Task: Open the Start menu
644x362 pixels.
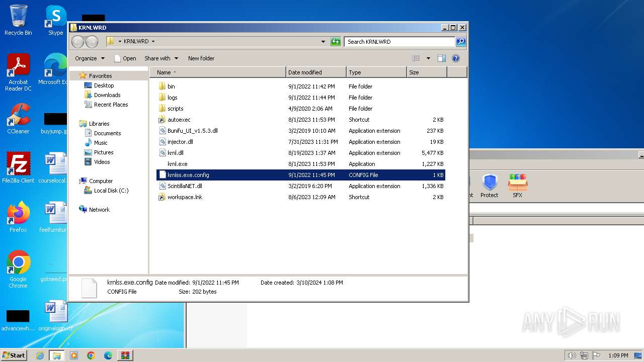Action: (x=14, y=355)
